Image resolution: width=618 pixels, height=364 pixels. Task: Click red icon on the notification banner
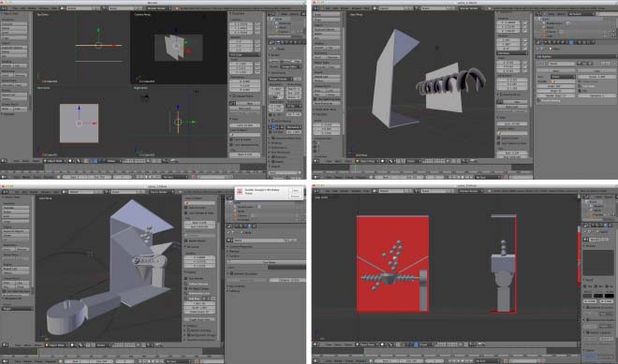coord(240,193)
